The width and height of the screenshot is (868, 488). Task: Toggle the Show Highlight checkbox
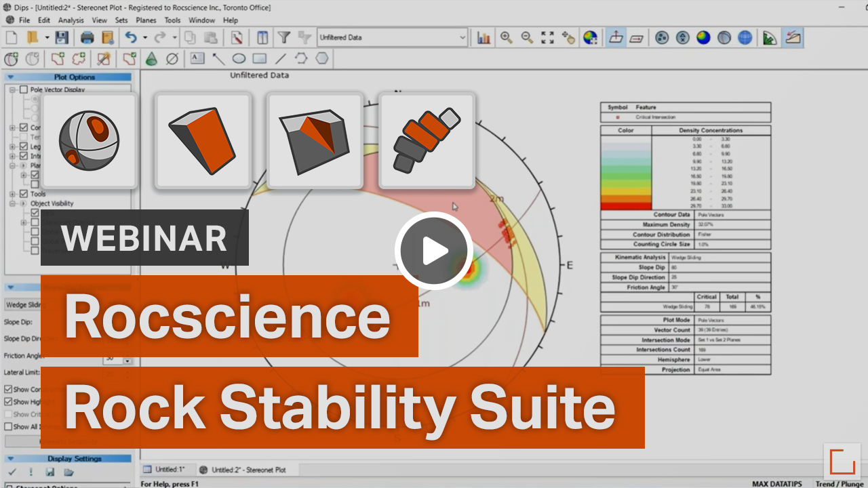(8, 402)
